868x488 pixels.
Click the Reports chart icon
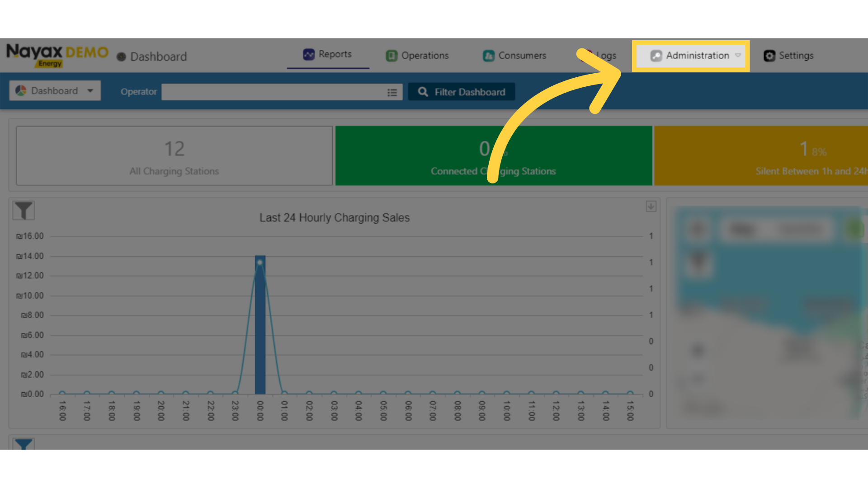(308, 54)
